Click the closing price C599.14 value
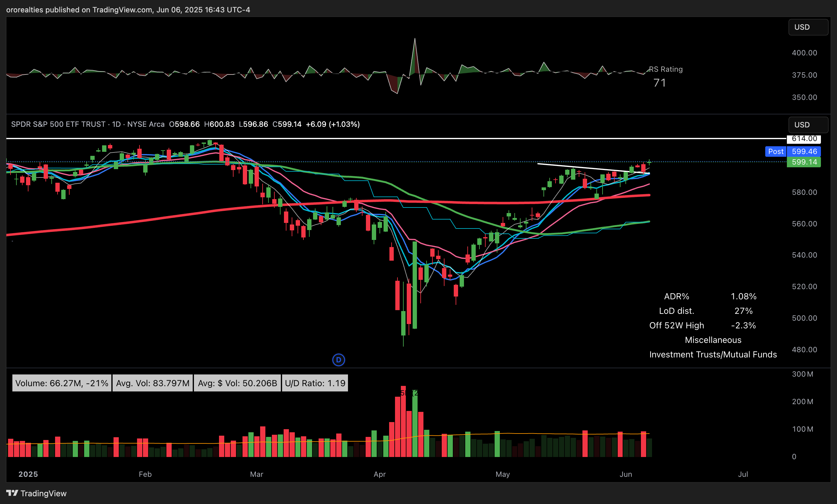Viewport: 837px width, 504px height. click(x=287, y=124)
